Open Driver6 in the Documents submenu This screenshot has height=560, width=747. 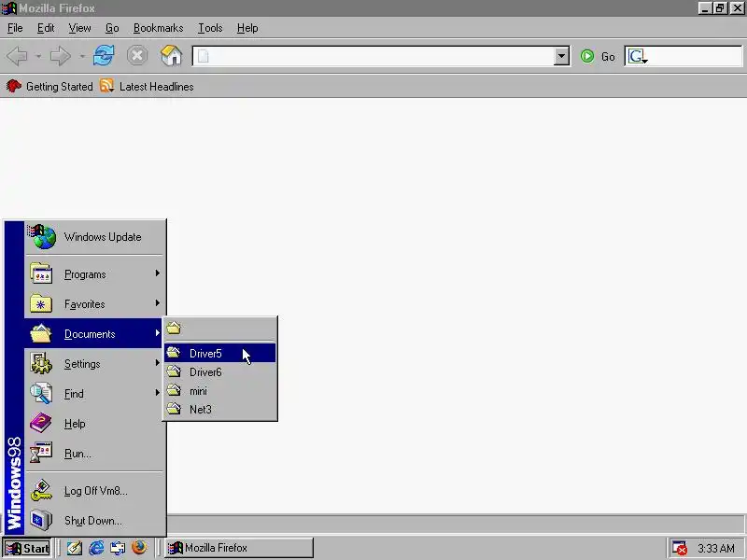[219, 371]
